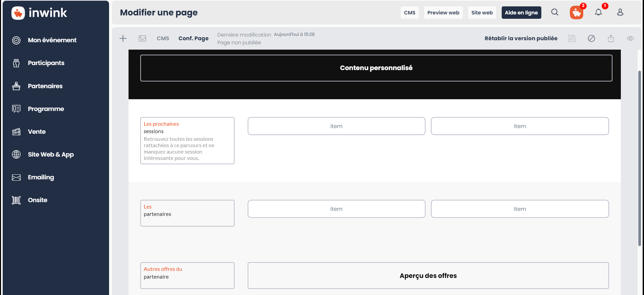Click the Emailing envelope icon
The height and width of the screenshot is (295, 644).
(x=16, y=177)
